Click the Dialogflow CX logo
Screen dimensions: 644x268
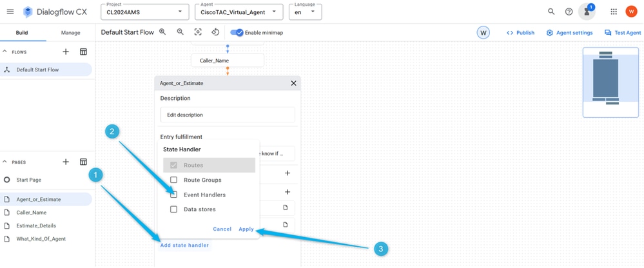(x=55, y=12)
